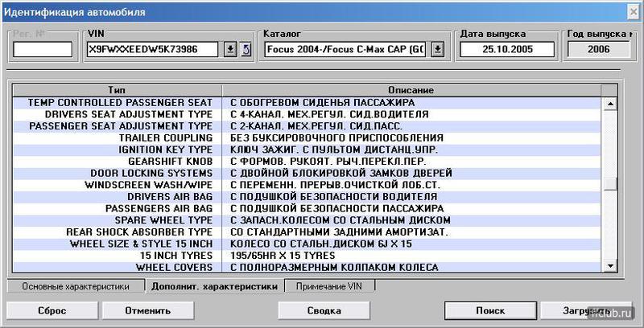Select the REAR SHOCK ABSORBER TYPE row
Viewport: 644px width, 328px height.
(x=308, y=232)
